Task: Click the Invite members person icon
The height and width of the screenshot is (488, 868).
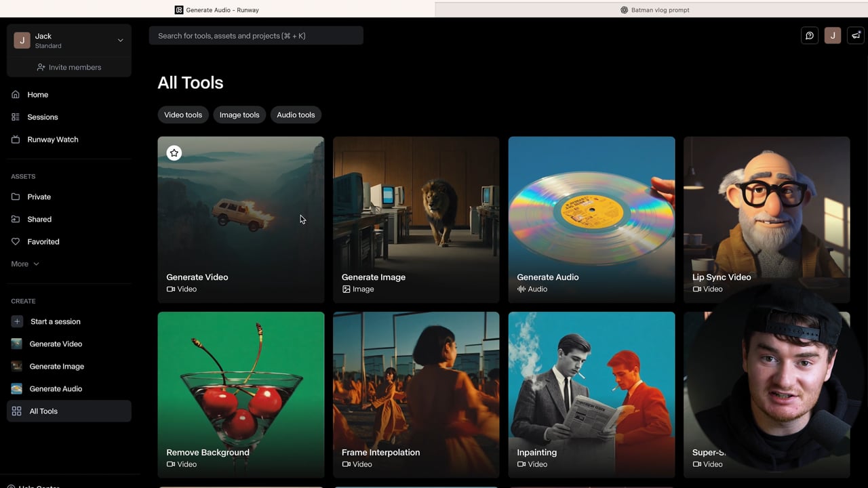Action: (41, 67)
